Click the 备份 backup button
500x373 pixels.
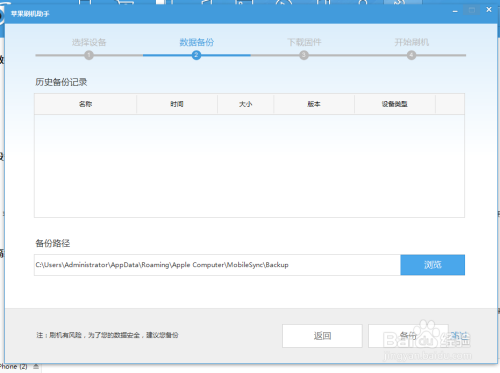click(408, 336)
